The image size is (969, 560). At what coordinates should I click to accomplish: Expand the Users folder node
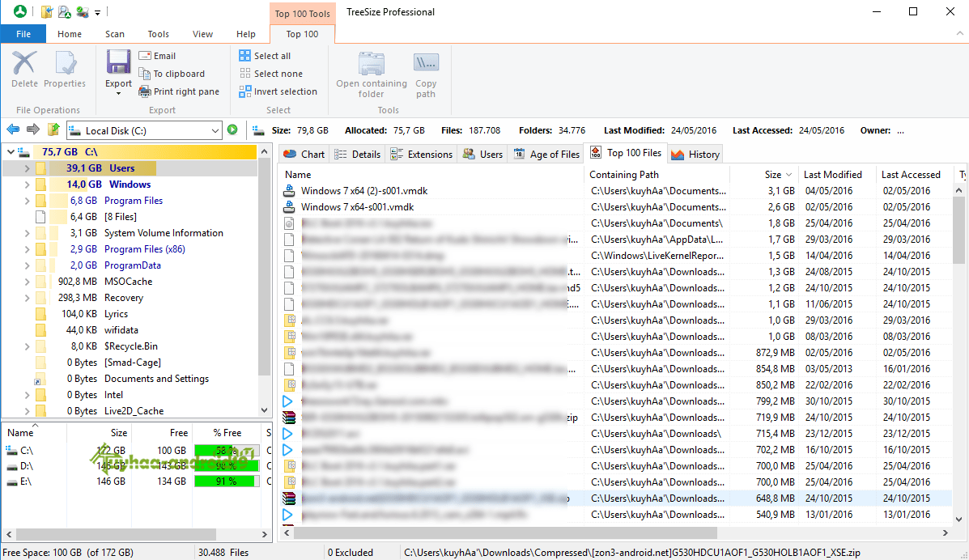[x=27, y=168]
